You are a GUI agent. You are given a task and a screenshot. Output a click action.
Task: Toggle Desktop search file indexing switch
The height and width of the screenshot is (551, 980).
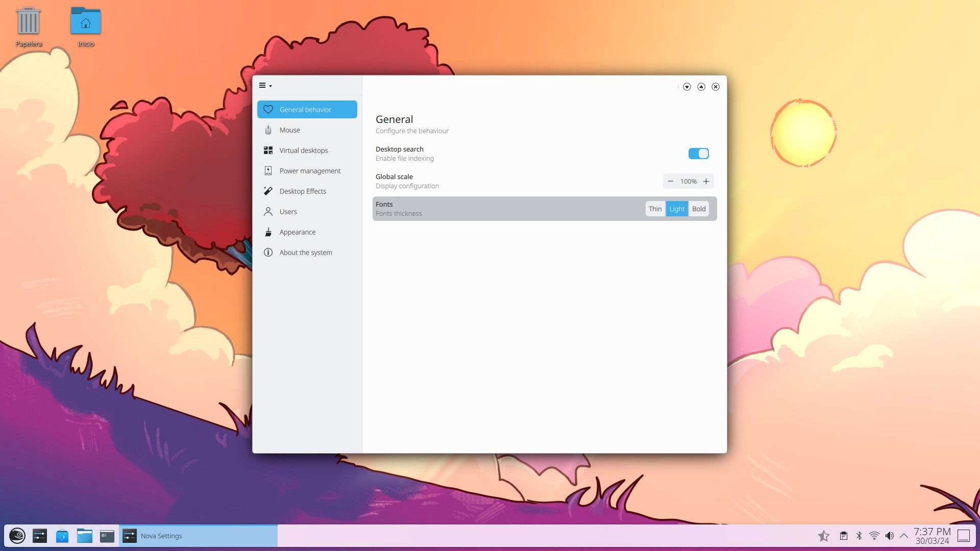tap(698, 153)
